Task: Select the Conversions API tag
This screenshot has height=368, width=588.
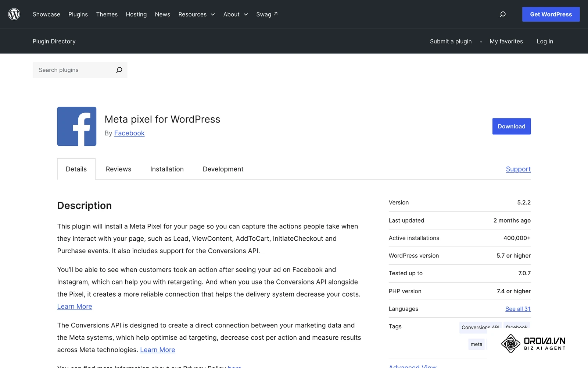Action: (480, 328)
